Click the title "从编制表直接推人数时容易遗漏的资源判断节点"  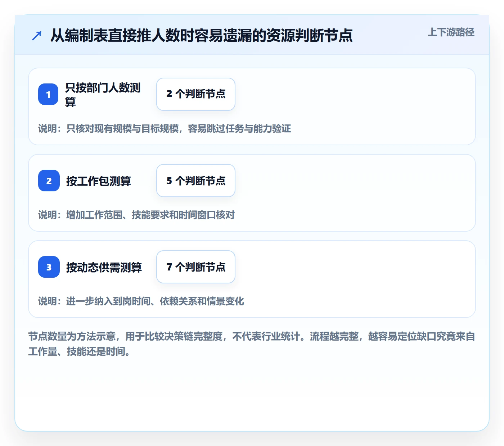(x=202, y=36)
